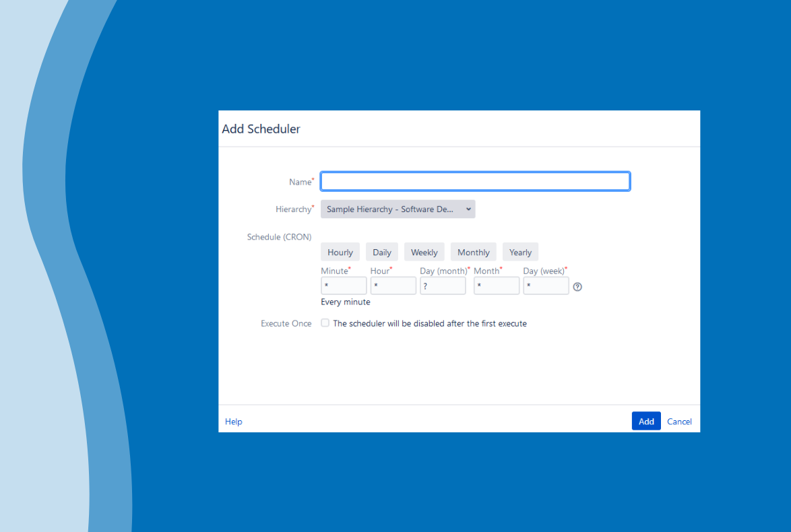Click the blue Add button
The width and height of the screenshot is (791, 532).
646,421
